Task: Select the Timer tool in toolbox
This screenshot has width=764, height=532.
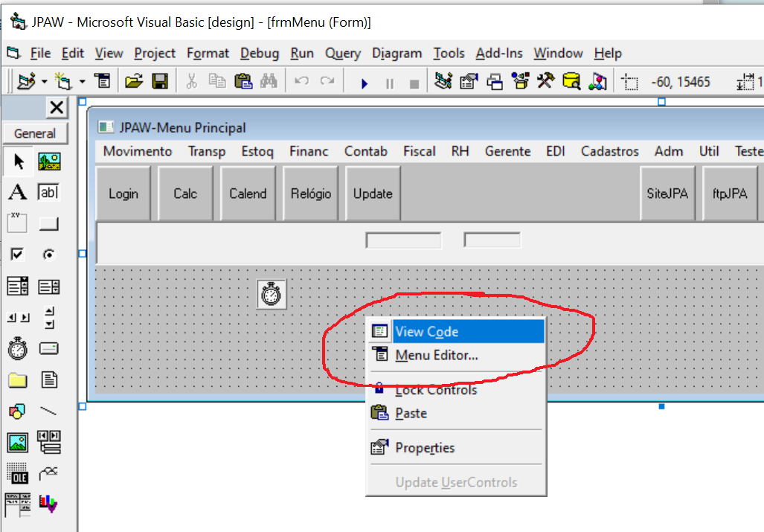Action: coord(18,348)
